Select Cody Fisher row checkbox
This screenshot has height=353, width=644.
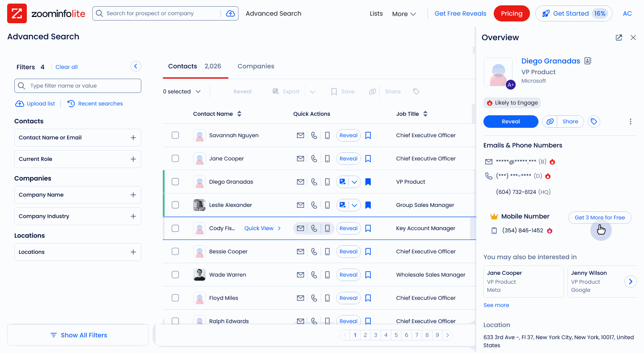click(175, 228)
